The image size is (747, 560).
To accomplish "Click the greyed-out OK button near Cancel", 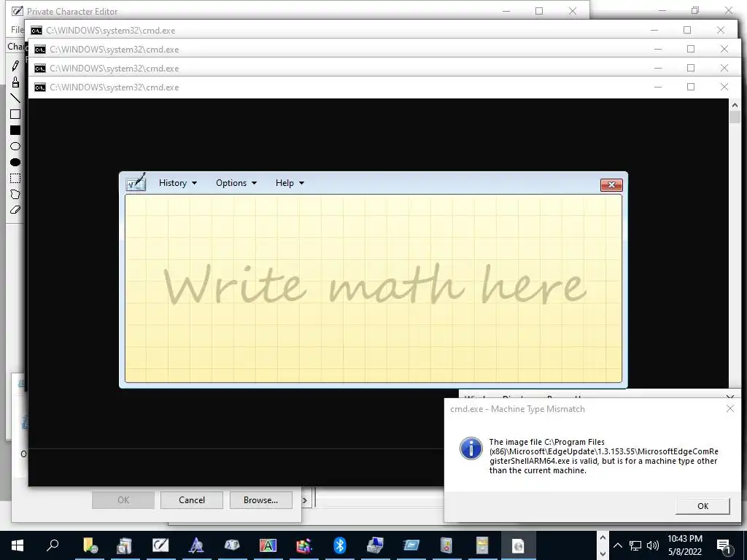I will pos(123,500).
